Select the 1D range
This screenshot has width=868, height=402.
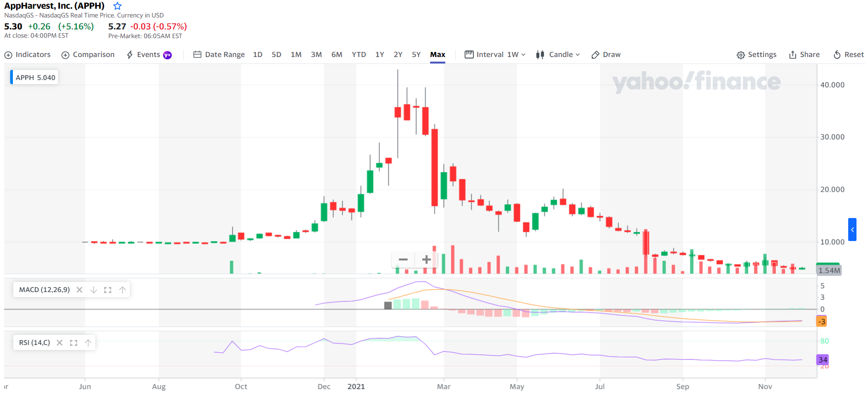pos(258,55)
